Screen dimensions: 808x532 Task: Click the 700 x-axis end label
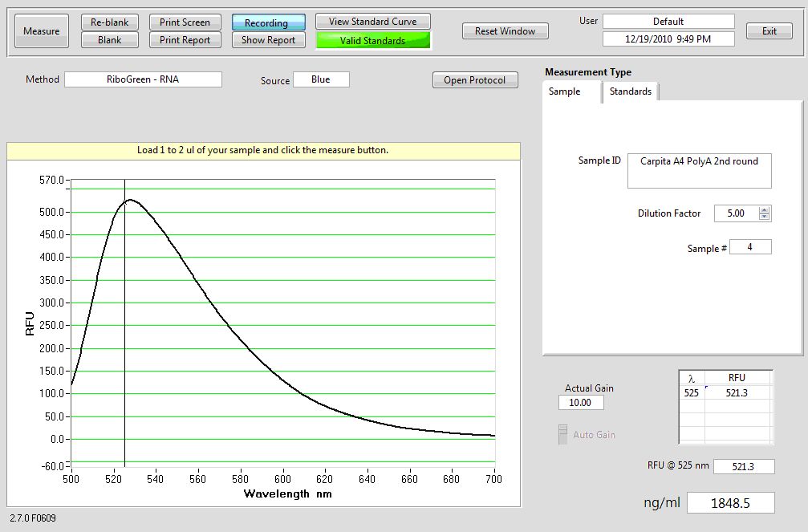(x=493, y=479)
